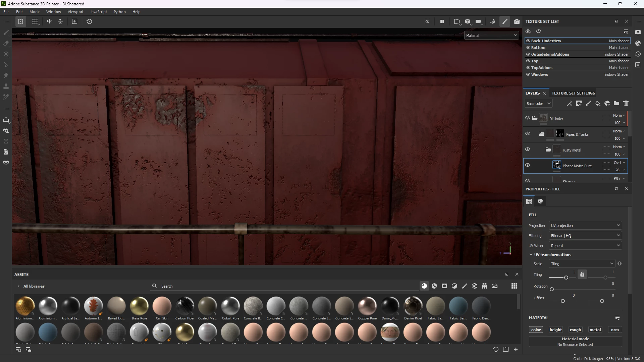The image size is (644, 362).
Task: Filter assets by materials sphere icon
Action: point(424,286)
